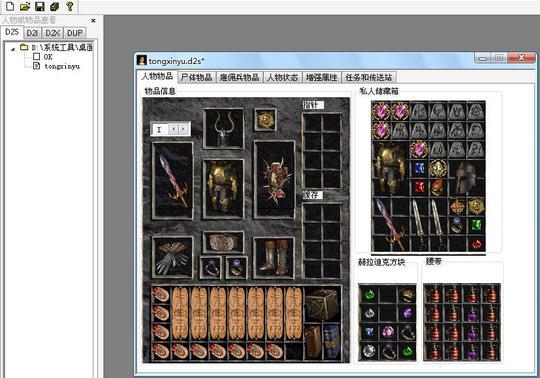Select the tongxinyu file in the tree
This screenshot has width=540, height=378.
[x=62, y=66]
